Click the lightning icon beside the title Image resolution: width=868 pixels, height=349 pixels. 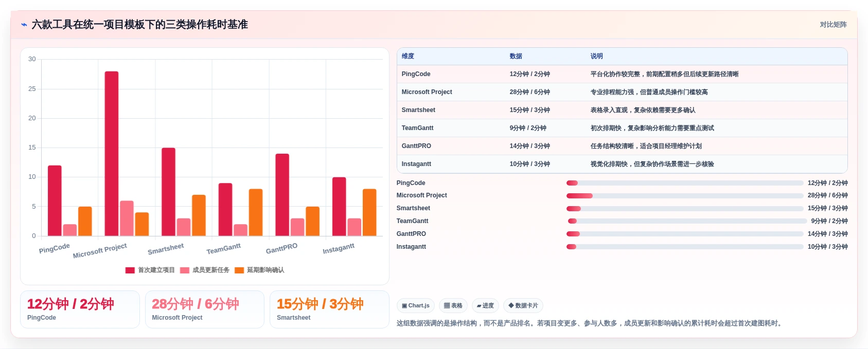(24, 25)
